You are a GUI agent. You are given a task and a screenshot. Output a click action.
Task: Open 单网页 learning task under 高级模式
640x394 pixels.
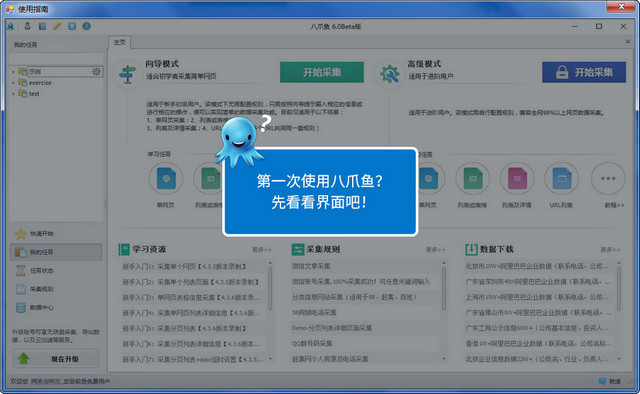429,178
